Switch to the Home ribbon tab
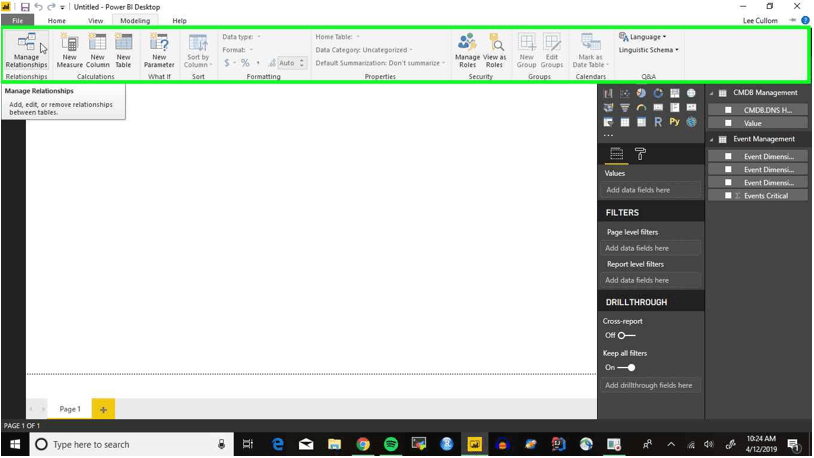 tap(57, 21)
